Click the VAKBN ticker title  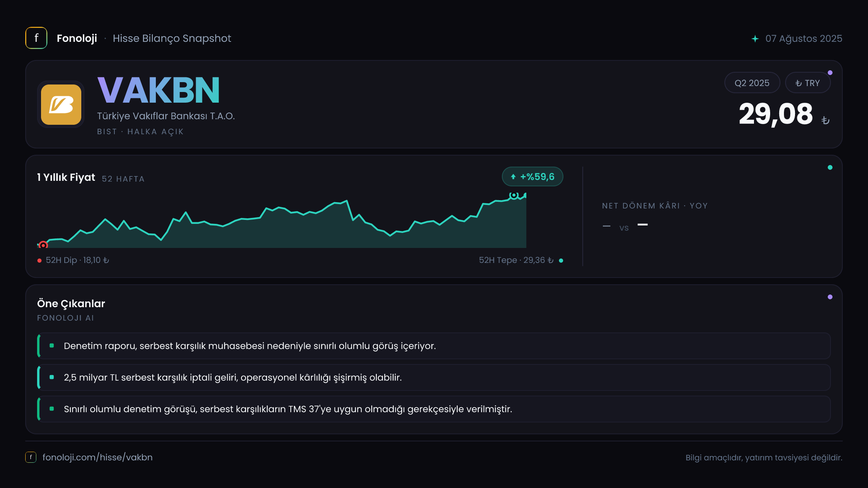coord(159,90)
